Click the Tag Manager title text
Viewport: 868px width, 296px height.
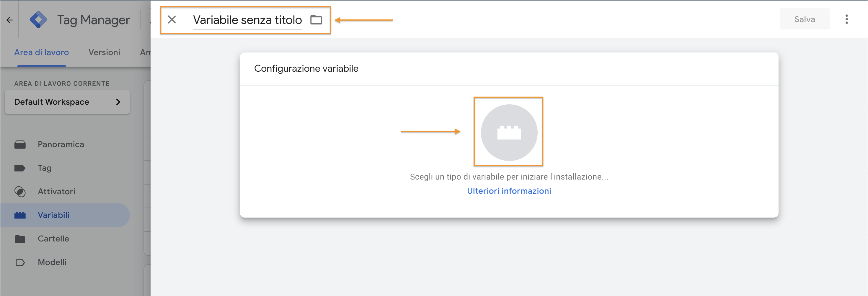(x=93, y=20)
